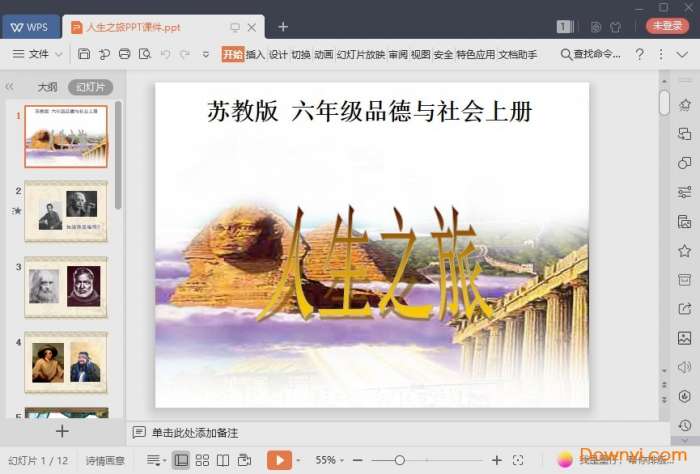700x474 pixels.
Task: Close the 人生之旅PPT课件.ppt document tab
Action: pyautogui.click(x=252, y=27)
